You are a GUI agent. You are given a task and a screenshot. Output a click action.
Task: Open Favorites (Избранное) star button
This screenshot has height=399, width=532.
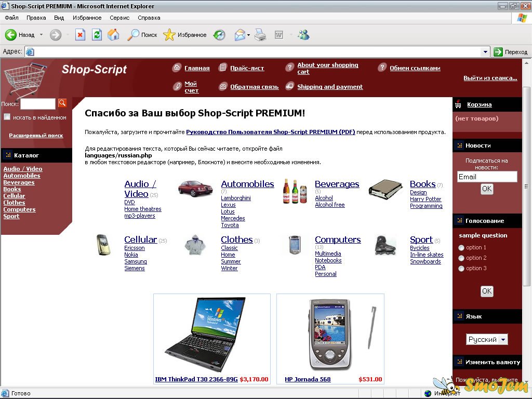(x=184, y=35)
